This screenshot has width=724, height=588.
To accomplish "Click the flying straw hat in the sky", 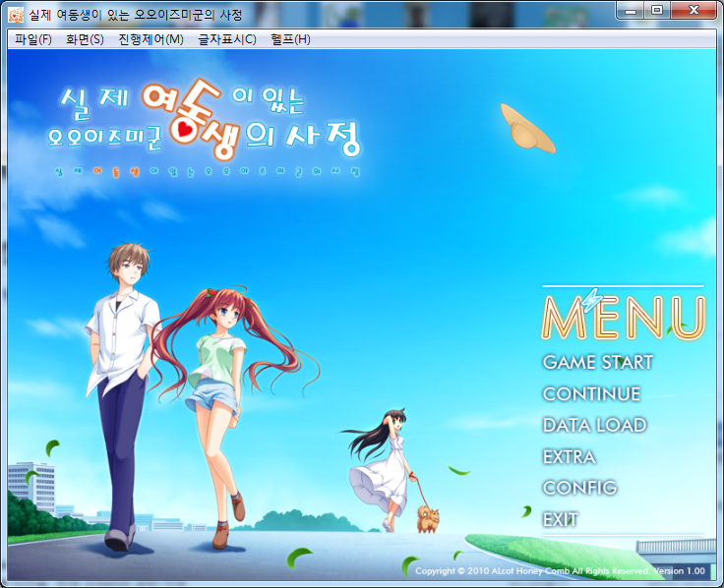I will click(527, 129).
